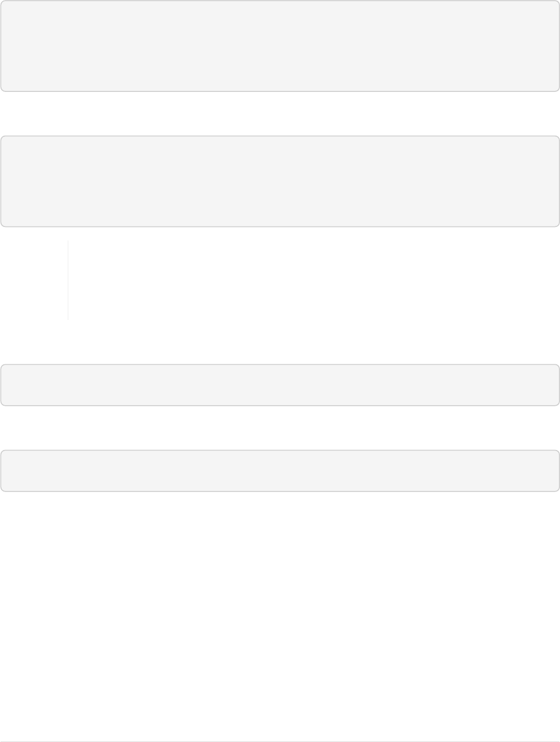
Task: Click white gap between the two large blocks
Action: click(x=280, y=114)
